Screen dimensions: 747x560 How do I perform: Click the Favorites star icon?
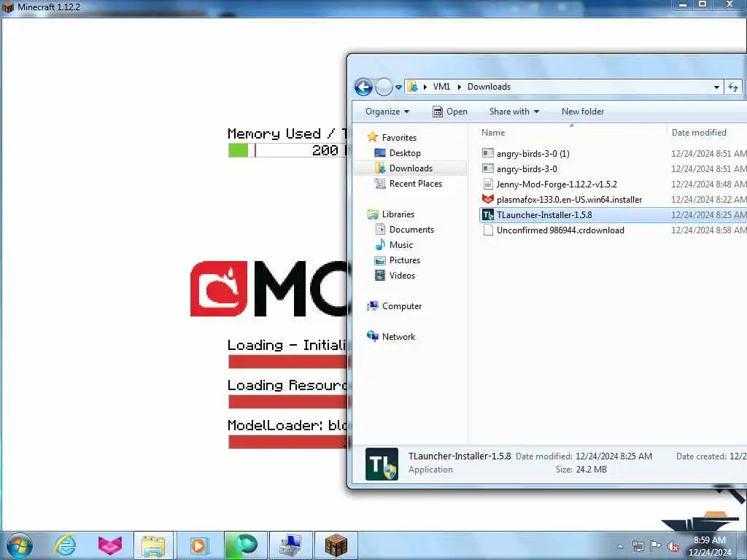click(373, 137)
